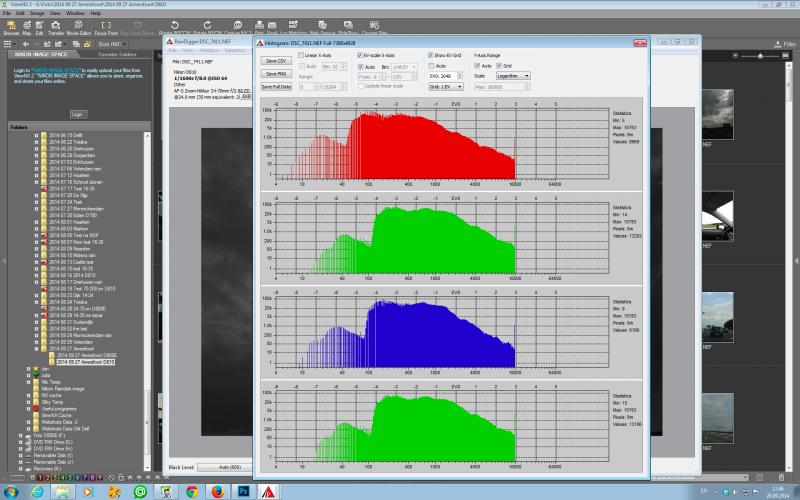Open File Explorer from taskbar
The height and width of the screenshot is (500, 800).
[x=63, y=492]
